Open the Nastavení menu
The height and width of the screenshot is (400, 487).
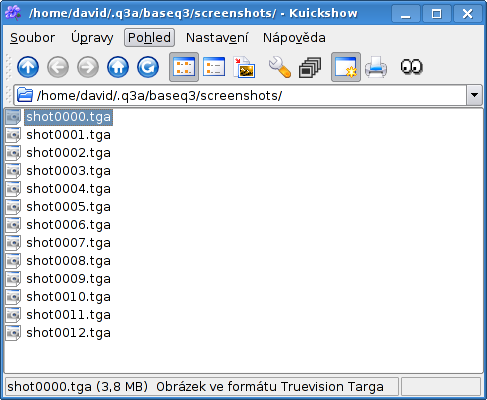pyautogui.click(x=217, y=38)
